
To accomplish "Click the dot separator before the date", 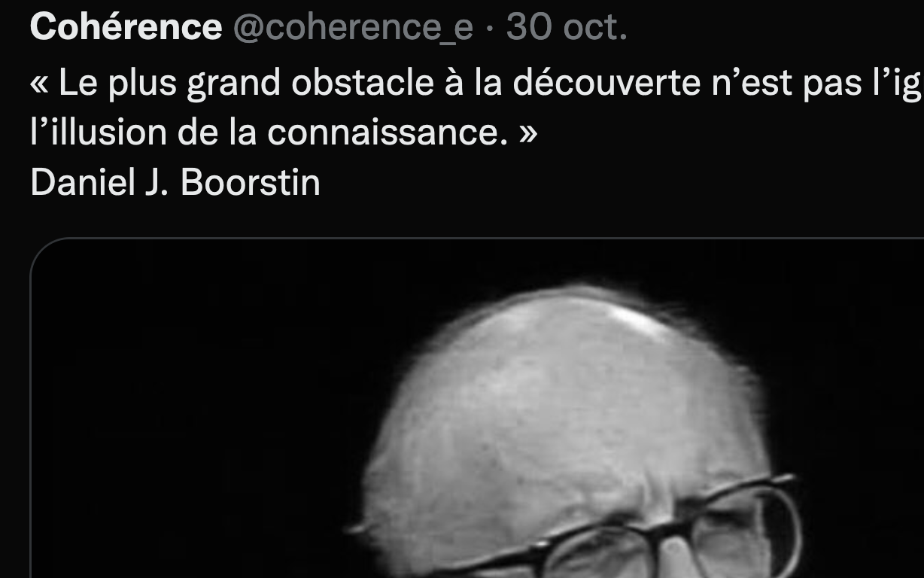I will [x=490, y=29].
